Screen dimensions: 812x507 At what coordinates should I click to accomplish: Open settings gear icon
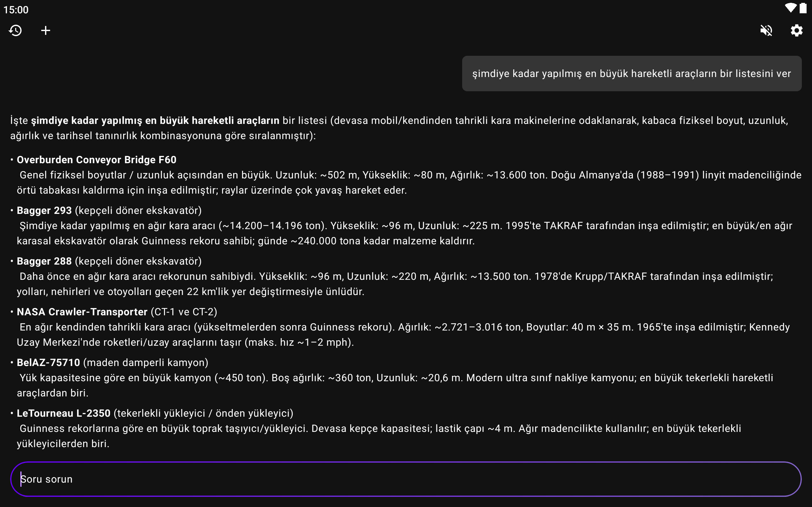pos(796,30)
